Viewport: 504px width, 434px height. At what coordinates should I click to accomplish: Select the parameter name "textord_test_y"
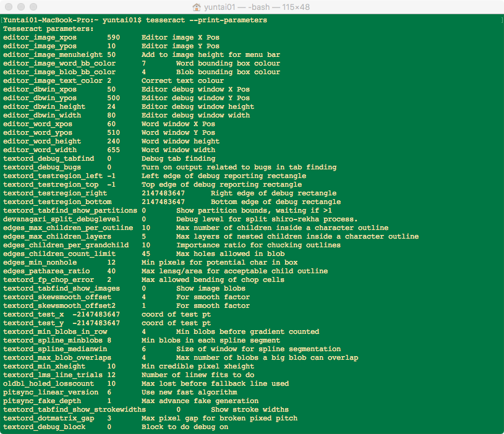point(33,324)
